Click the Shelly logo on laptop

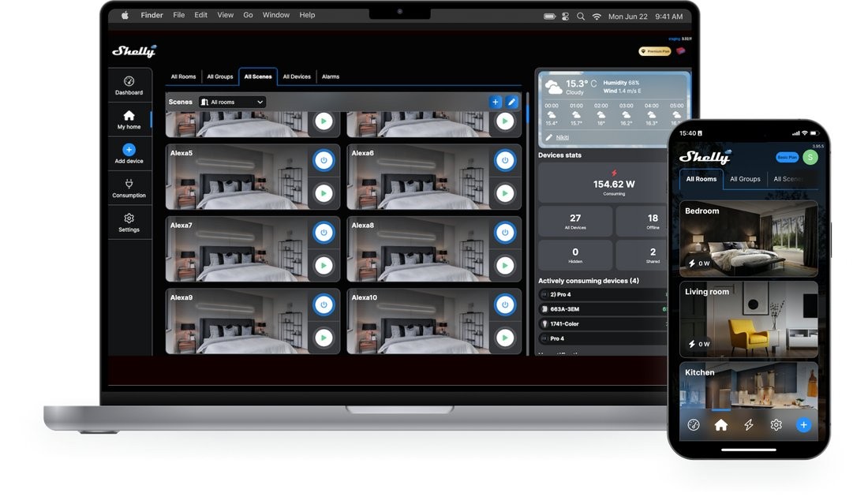[x=134, y=51]
